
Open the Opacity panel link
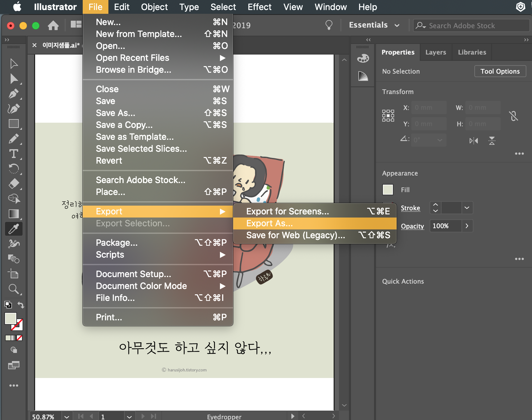(412, 226)
